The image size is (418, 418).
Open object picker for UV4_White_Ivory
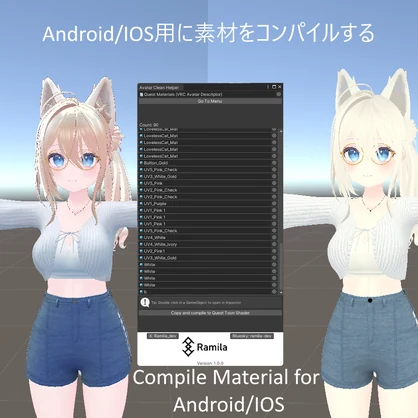tap(274, 244)
